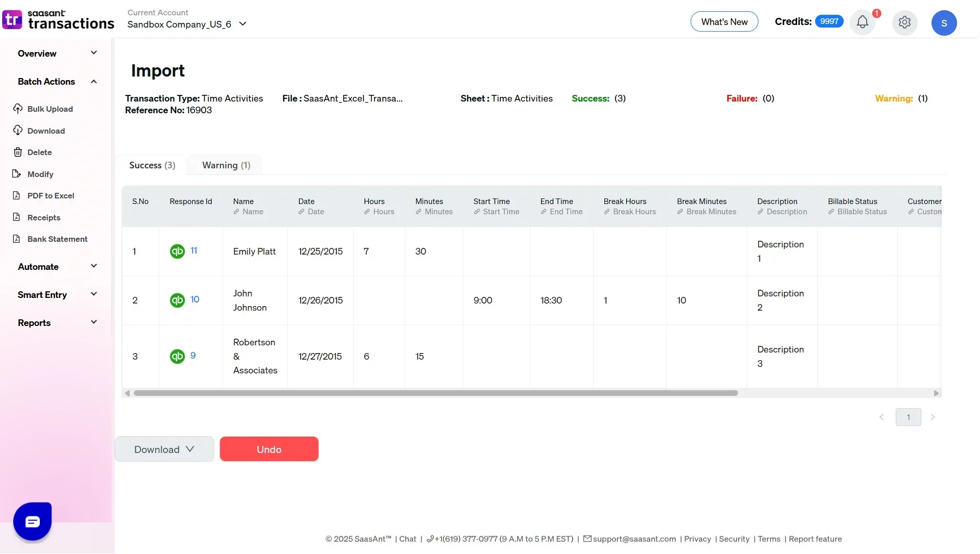
Task: Expand the Smart Entry section
Action: click(x=57, y=295)
